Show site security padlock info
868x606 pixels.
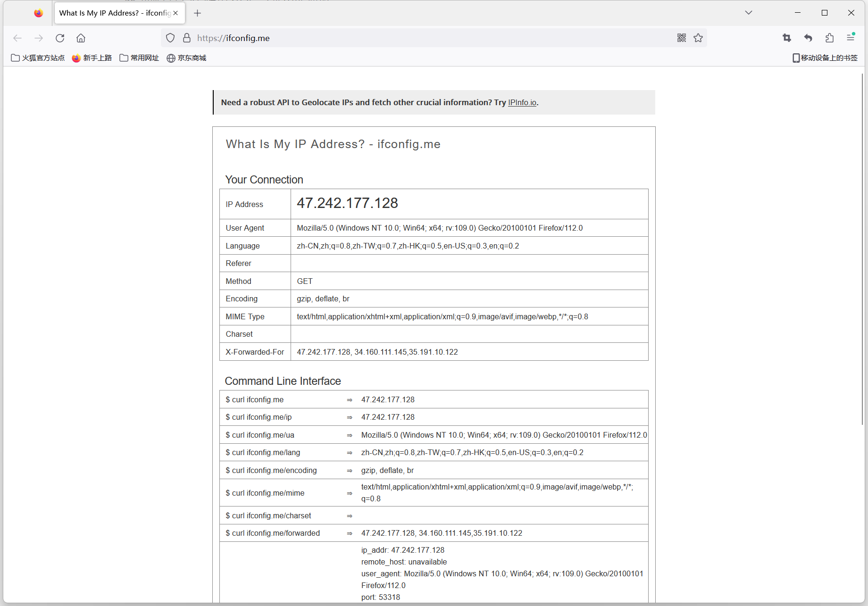tap(187, 38)
